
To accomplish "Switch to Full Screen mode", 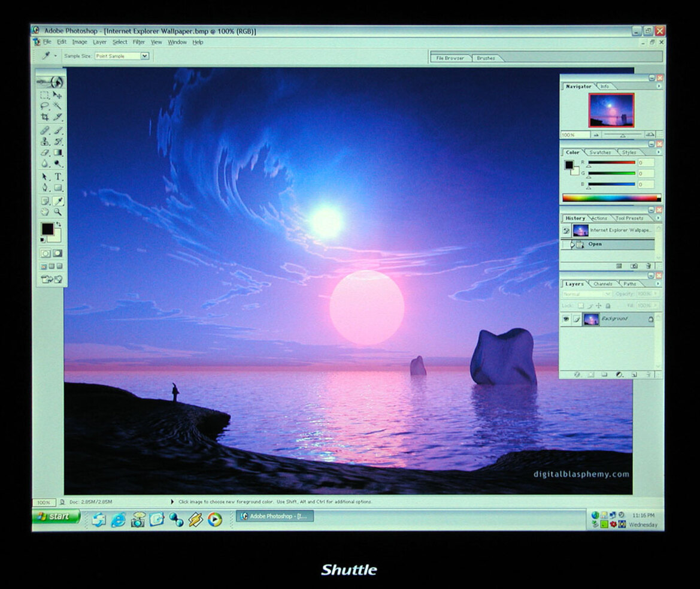I will click(59, 266).
